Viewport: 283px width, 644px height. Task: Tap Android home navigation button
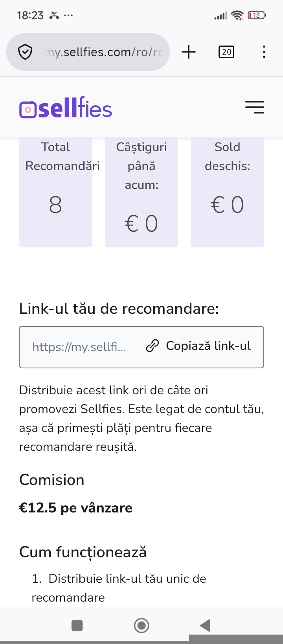(141, 625)
